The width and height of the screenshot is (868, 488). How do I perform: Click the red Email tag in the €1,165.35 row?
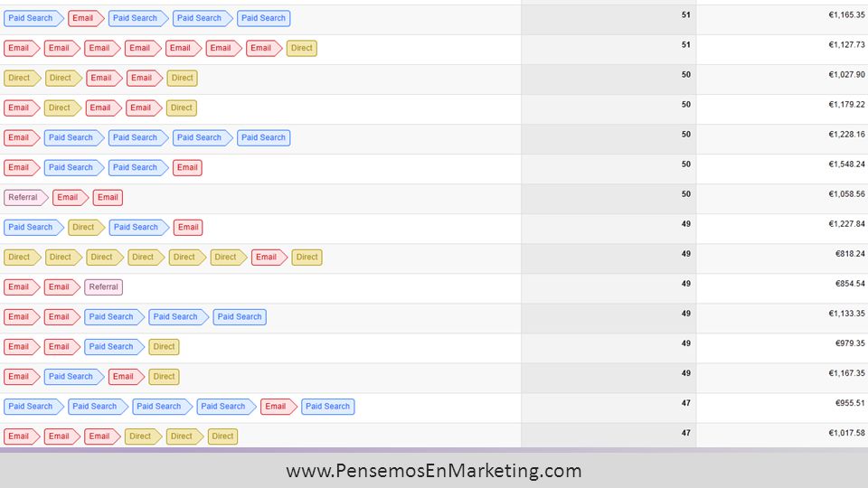tap(86, 18)
